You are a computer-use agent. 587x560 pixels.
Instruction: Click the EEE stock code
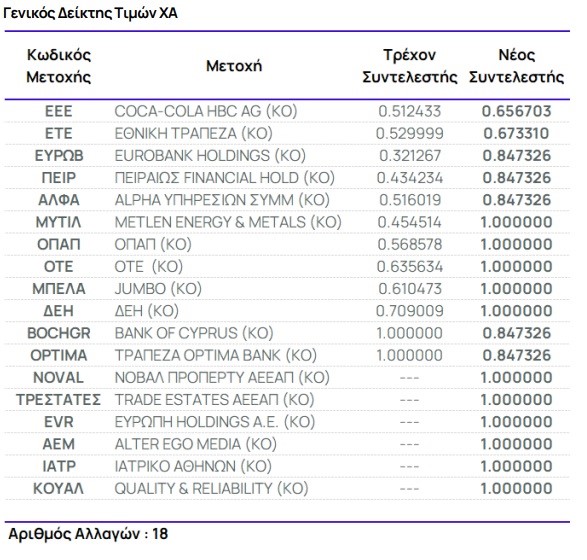[59, 111]
